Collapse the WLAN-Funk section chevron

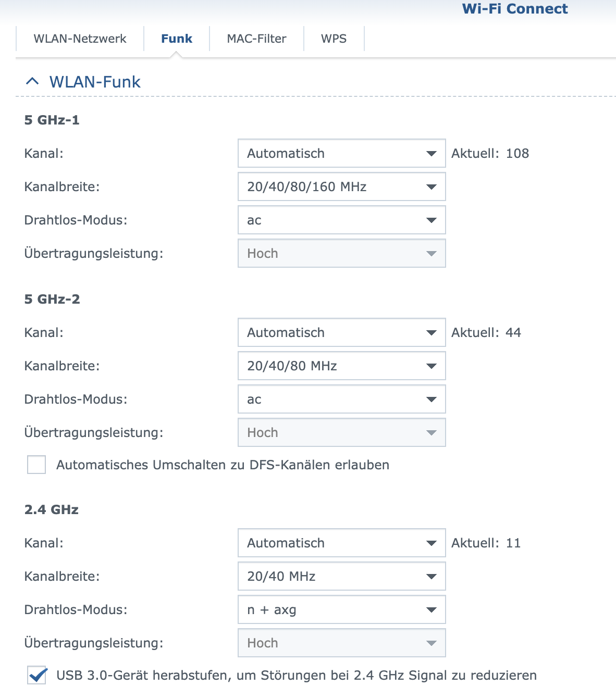click(x=32, y=82)
